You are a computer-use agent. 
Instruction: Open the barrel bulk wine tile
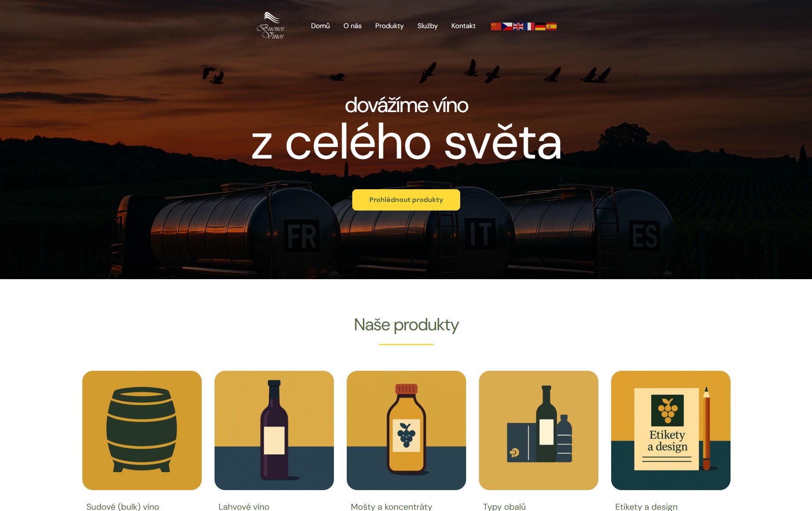click(x=142, y=430)
